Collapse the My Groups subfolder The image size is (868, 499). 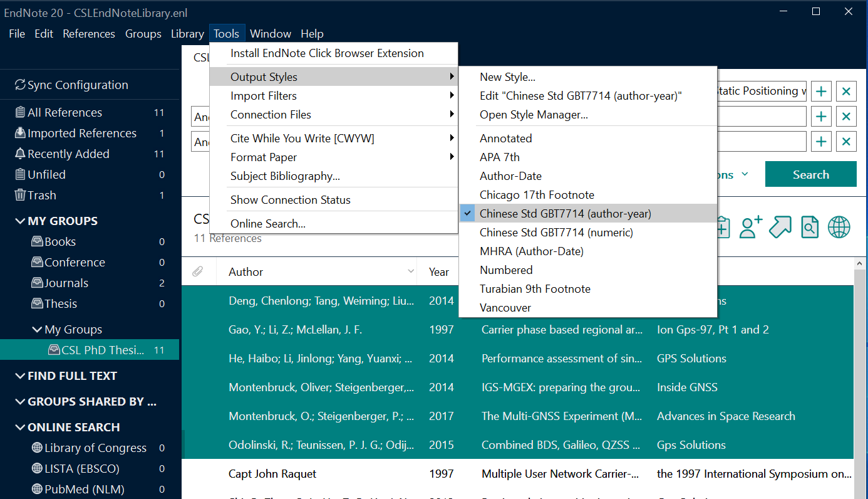pyautogui.click(x=37, y=329)
